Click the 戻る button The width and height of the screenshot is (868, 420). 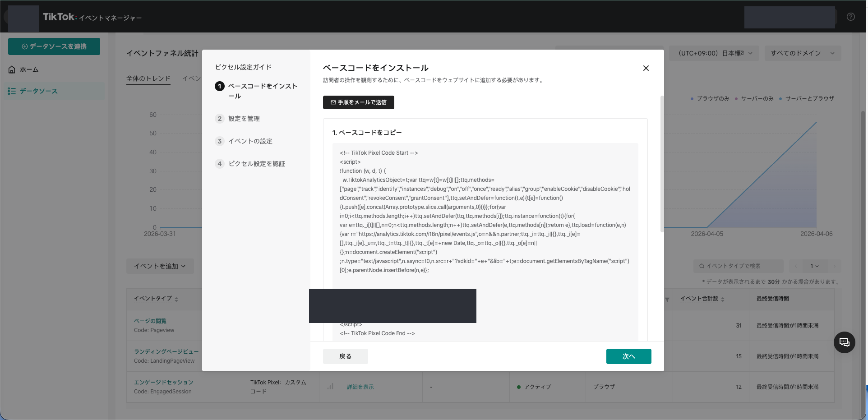[x=345, y=356]
